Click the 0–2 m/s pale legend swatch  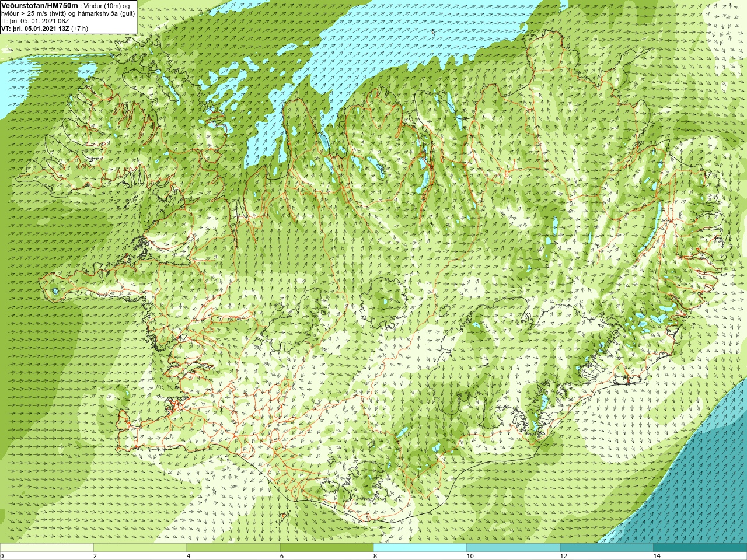tap(47, 548)
